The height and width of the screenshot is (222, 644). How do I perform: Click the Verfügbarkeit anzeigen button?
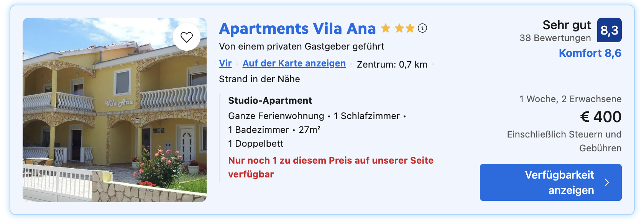click(x=551, y=182)
